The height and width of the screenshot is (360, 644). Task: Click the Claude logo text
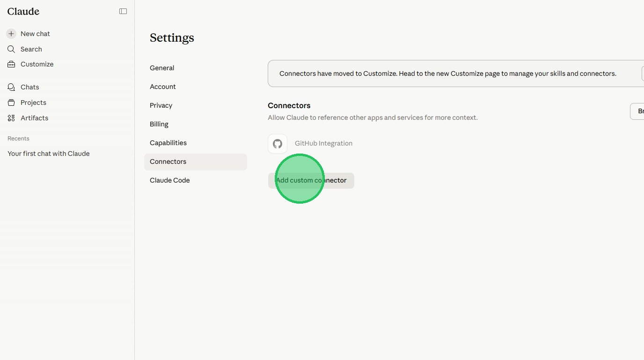(23, 11)
